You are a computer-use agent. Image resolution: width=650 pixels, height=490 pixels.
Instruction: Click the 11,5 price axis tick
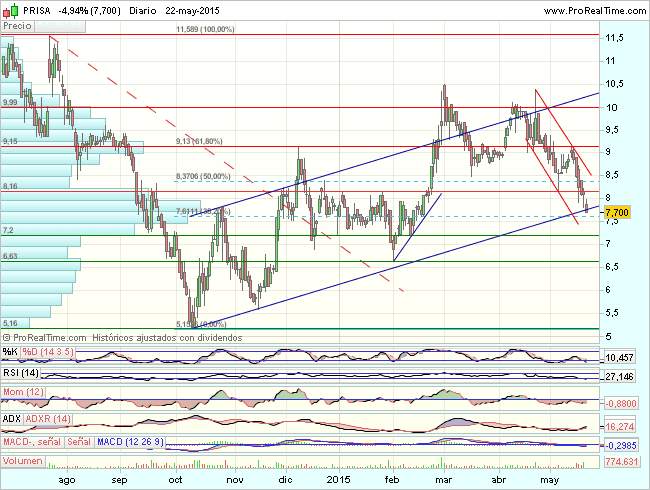coord(614,38)
